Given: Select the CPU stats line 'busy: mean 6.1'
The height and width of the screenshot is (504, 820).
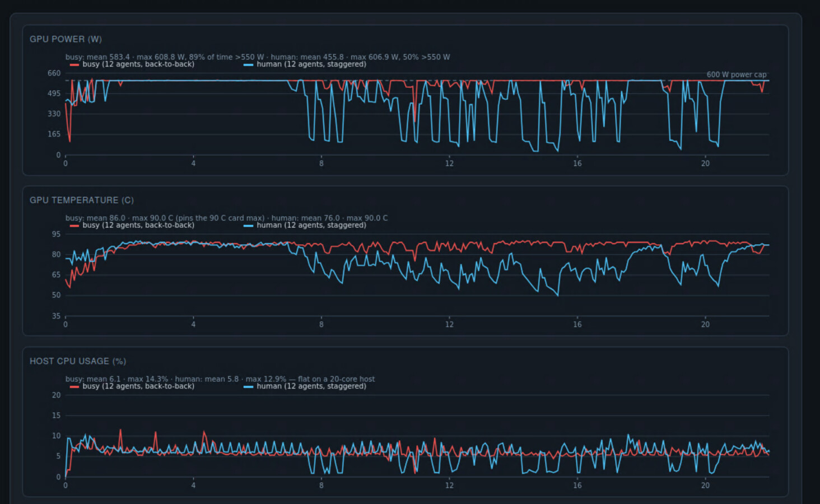Looking at the screenshot, I should [220, 379].
